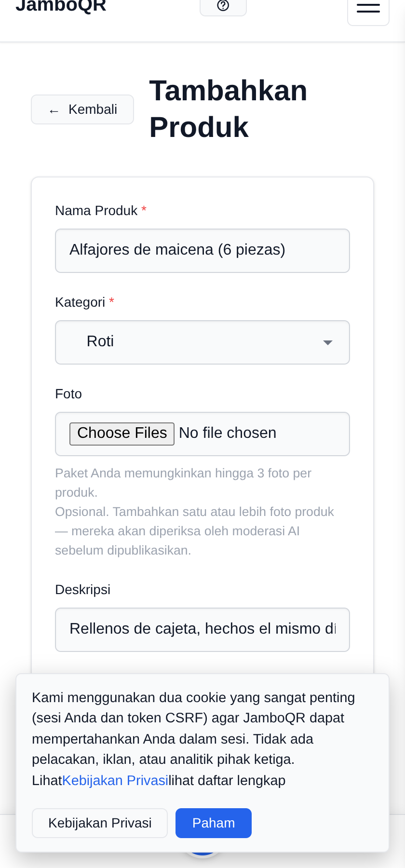Viewport: 405px width, 868px height.
Task: Go back with the Kembali button
Action: point(82,109)
